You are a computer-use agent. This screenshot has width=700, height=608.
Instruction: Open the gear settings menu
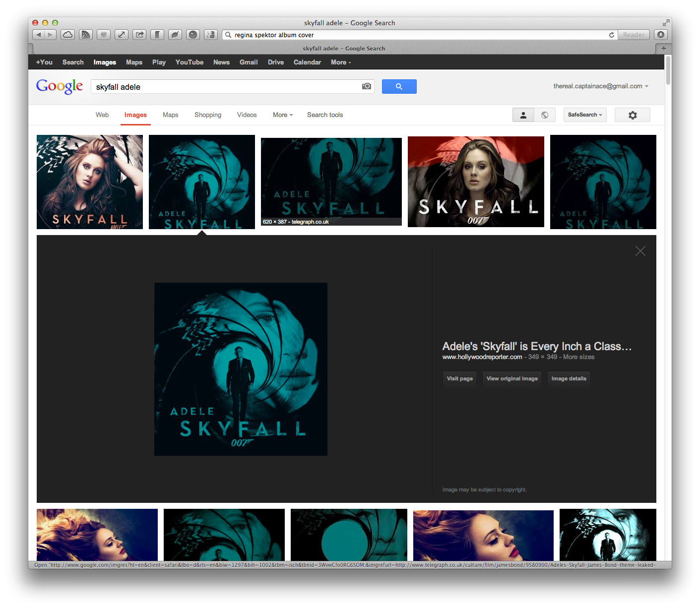point(633,115)
